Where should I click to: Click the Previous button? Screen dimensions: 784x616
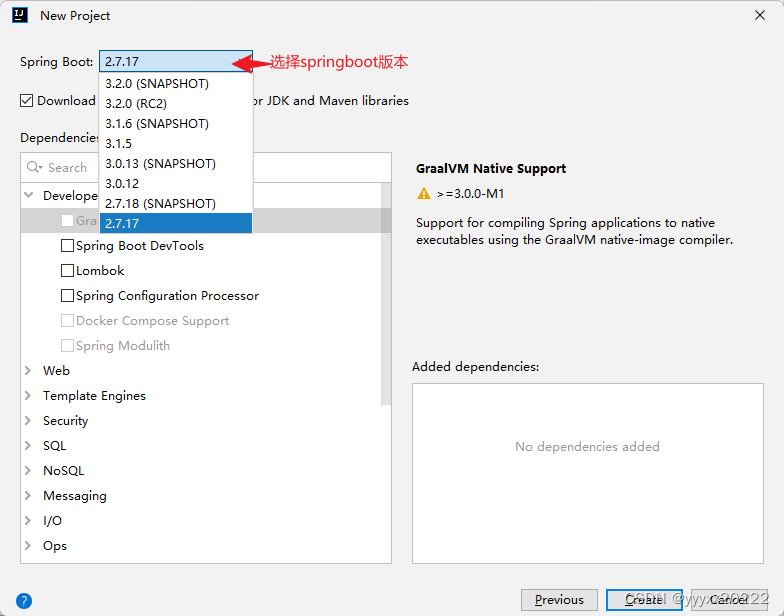pos(559,600)
